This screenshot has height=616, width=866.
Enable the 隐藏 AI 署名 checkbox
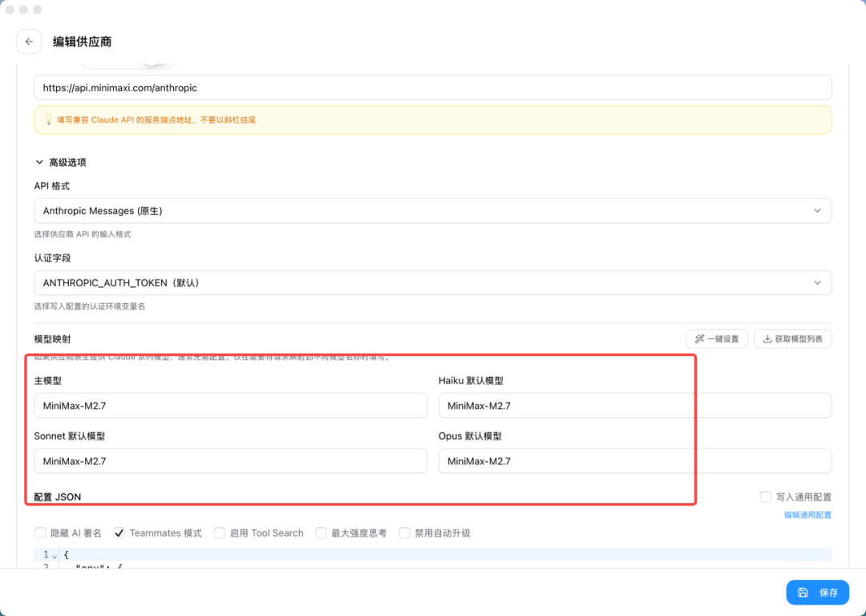40,533
